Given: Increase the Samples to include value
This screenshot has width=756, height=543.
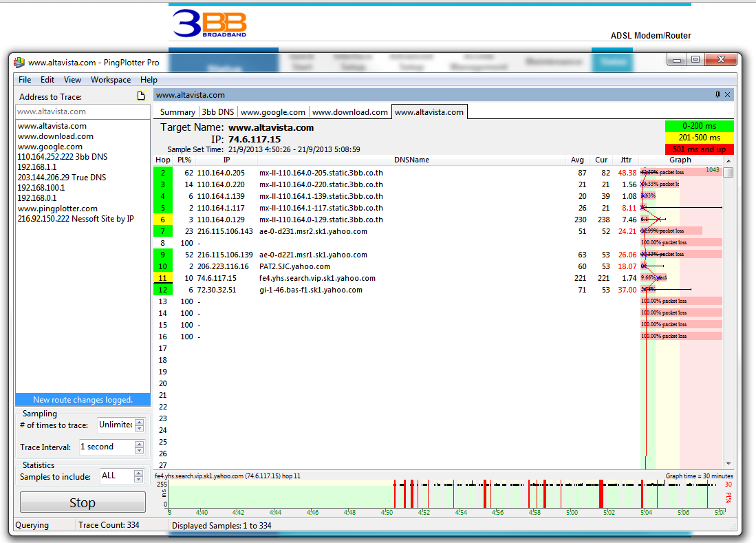Looking at the screenshot, I should pos(139,473).
